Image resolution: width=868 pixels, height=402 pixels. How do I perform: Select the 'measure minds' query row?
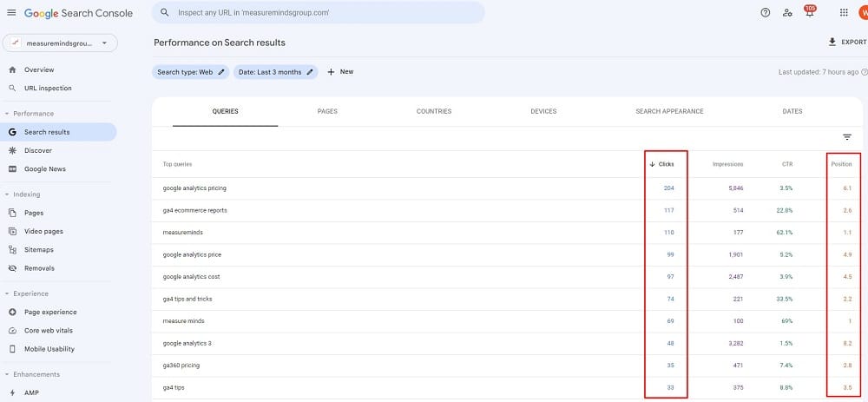click(507, 321)
